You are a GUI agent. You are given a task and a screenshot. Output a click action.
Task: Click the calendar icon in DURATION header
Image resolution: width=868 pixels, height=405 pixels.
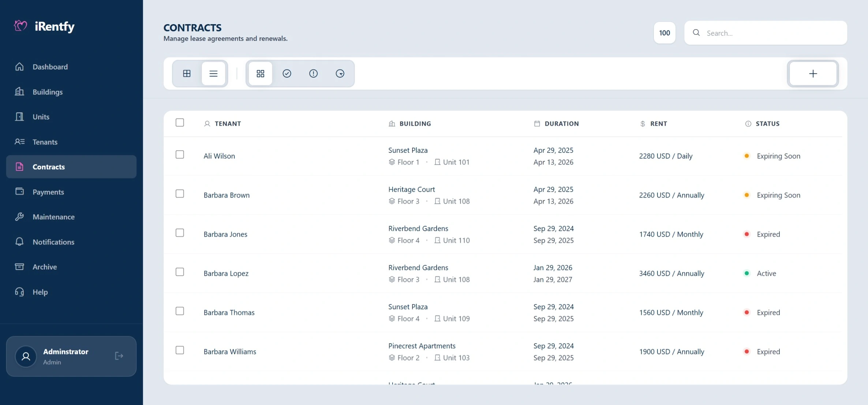point(537,124)
